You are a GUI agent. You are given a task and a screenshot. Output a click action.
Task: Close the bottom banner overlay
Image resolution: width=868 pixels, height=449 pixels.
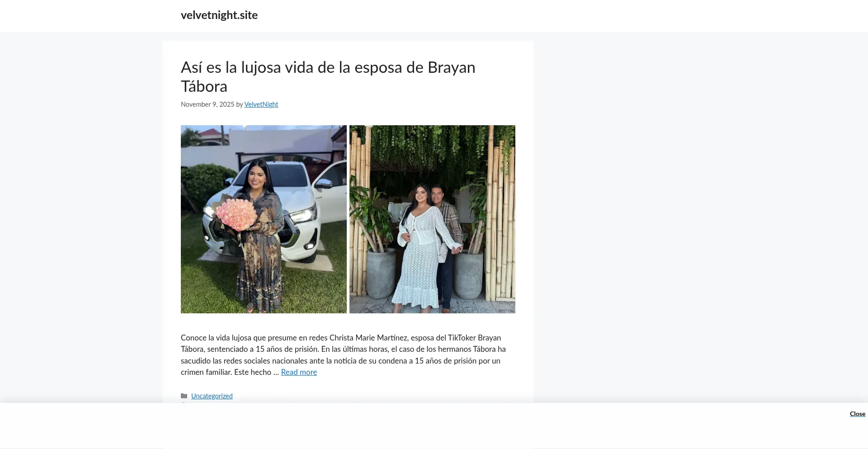pyautogui.click(x=857, y=414)
